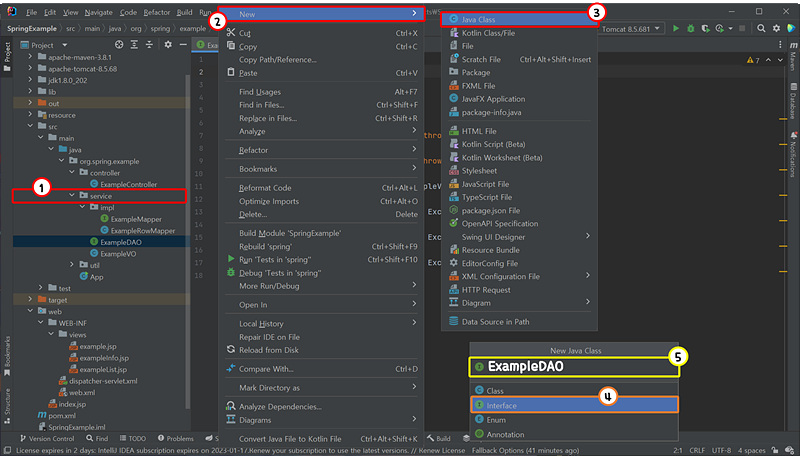
Task: Open the Maven tool window strip
Action: tap(793, 56)
